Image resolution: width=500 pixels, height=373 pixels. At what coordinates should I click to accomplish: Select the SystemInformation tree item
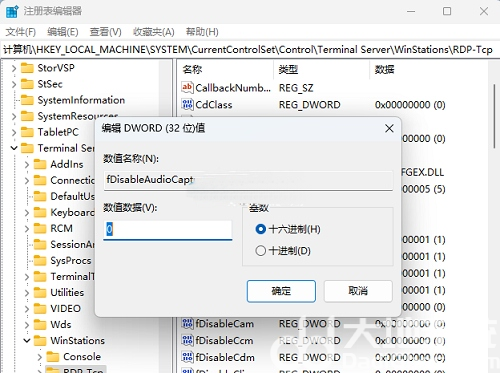[x=81, y=100]
